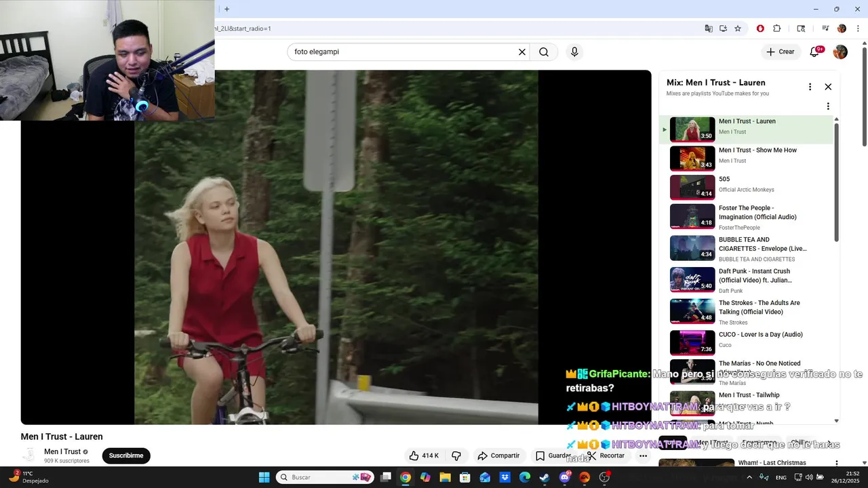Open the Chrome profile avatar
The width and height of the screenshot is (868, 488).
[842, 28]
